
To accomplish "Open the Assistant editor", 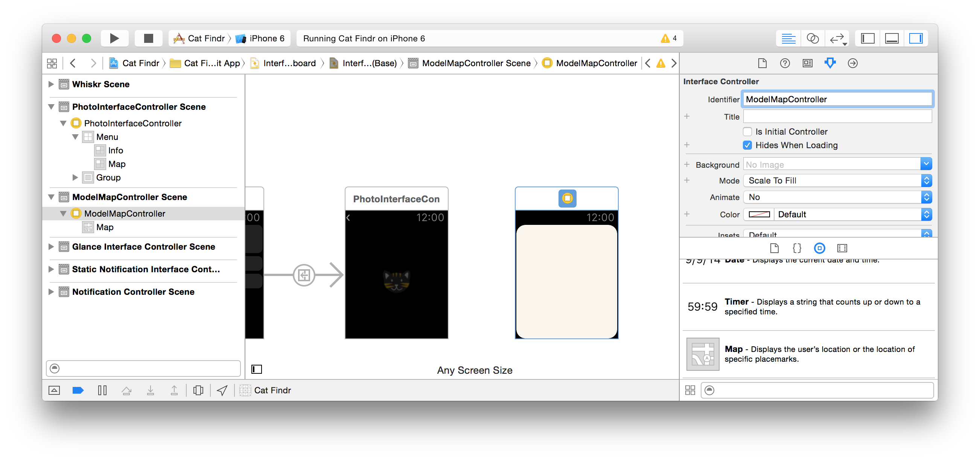I will tap(812, 38).
